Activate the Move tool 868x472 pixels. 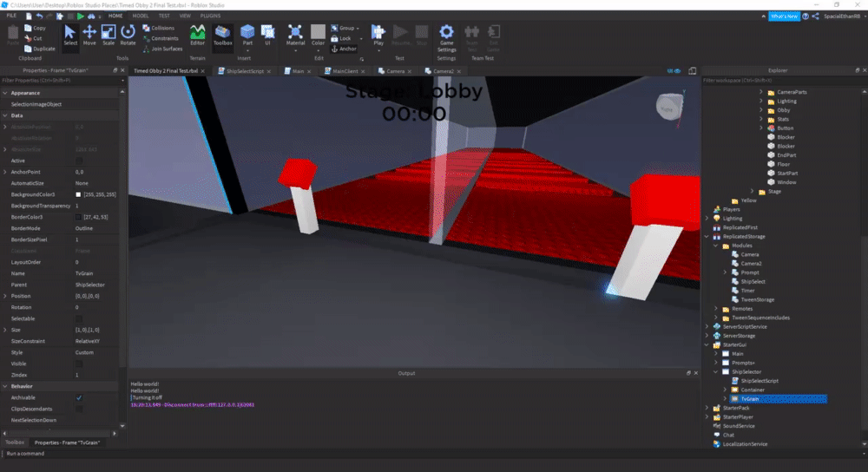(x=89, y=36)
